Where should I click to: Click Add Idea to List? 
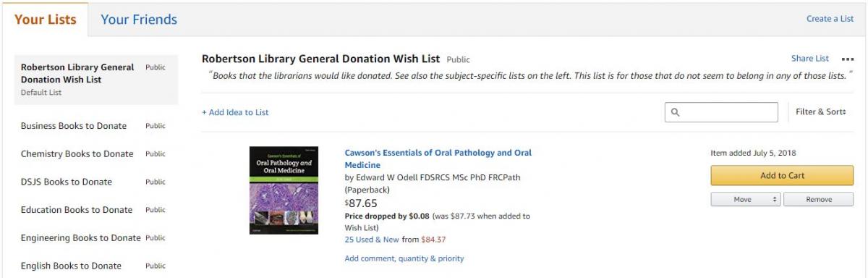click(235, 112)
